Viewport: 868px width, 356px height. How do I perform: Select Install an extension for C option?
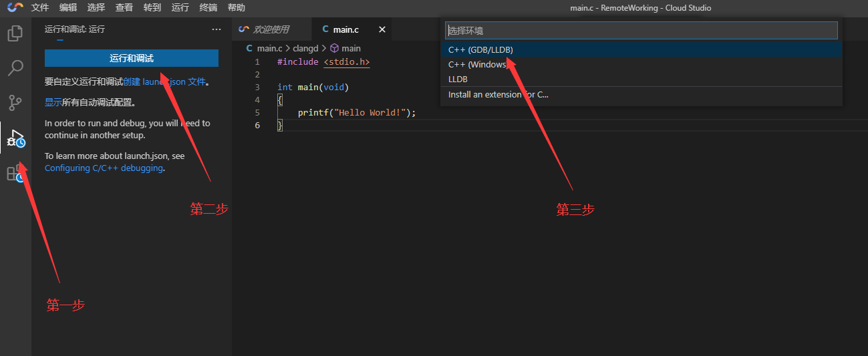click(498, 95)
